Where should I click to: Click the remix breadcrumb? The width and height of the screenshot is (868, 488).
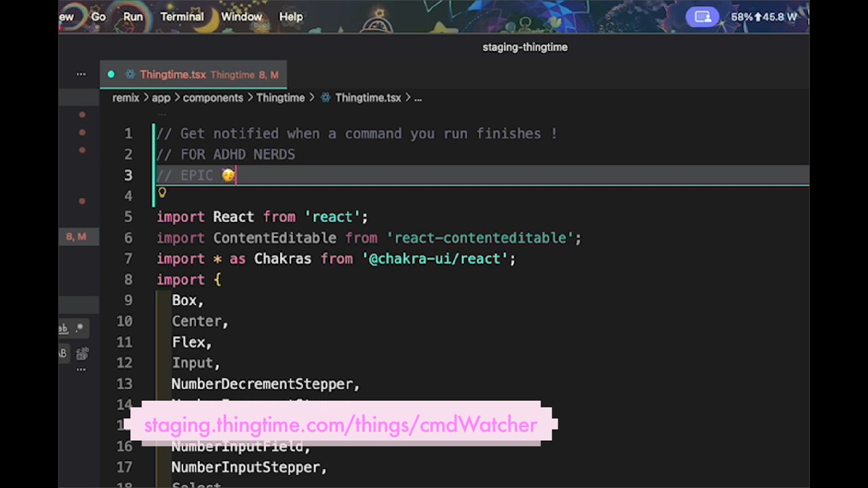pos(125,98)
